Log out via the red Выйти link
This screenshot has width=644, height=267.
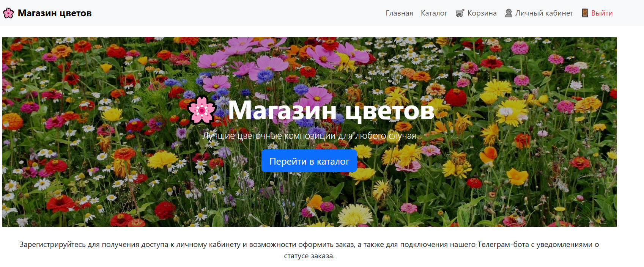point(602,13)
